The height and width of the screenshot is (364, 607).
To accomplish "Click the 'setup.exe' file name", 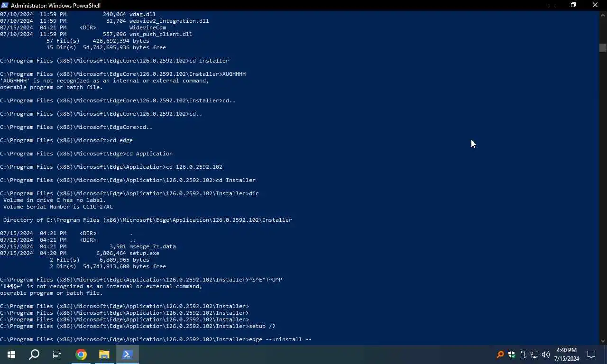I will (144, 253).
